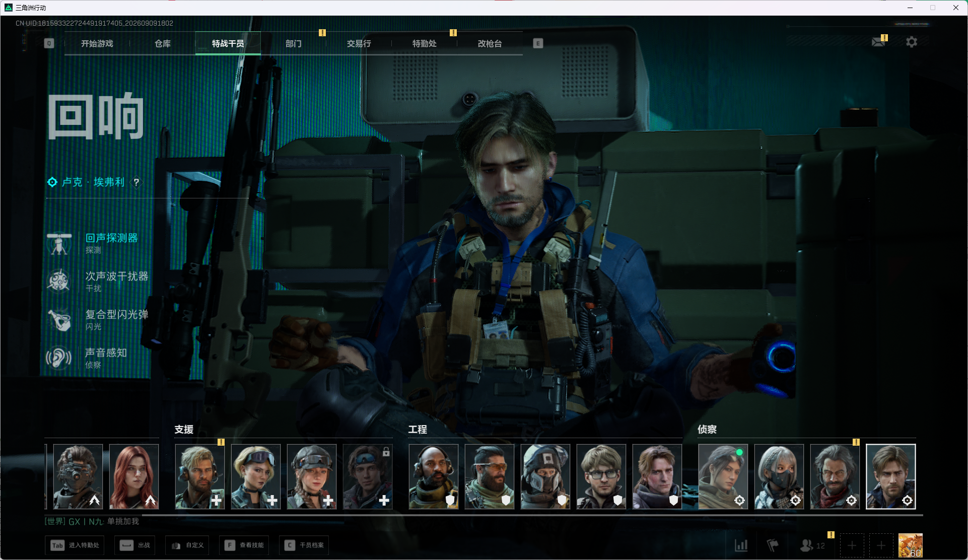Viewport: 968px width, 560px height.
Task: Select the bearded support operator with headset
Action: pos(200,476)
